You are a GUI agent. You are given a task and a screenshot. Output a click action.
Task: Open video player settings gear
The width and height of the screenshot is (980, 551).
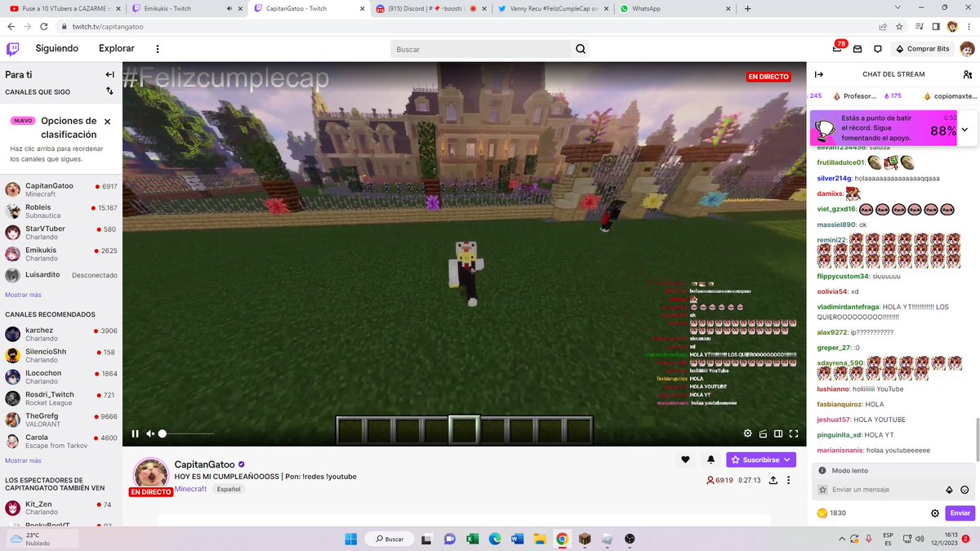[747, 433]
